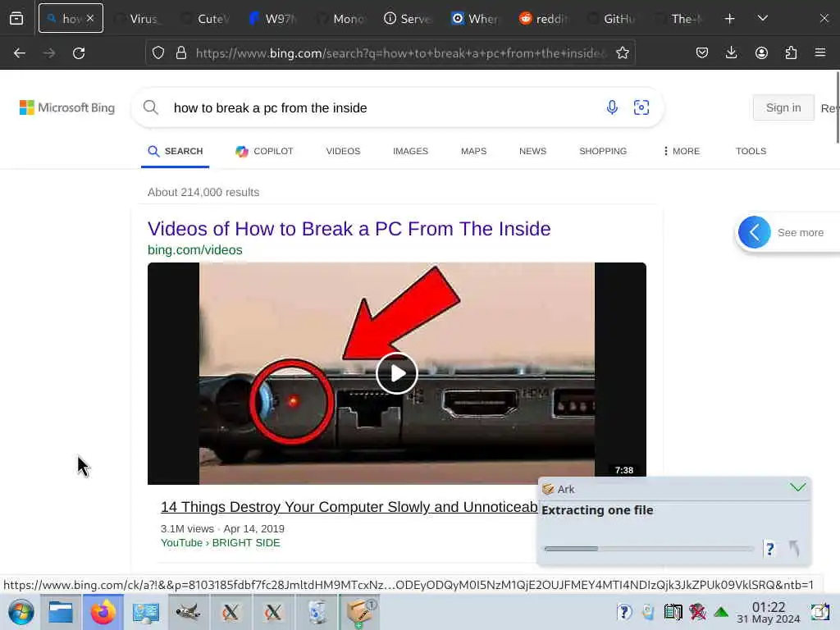Expand the See more side panel arrow
This screenshot has width=840, height=630.
click(x=755, y=232)
